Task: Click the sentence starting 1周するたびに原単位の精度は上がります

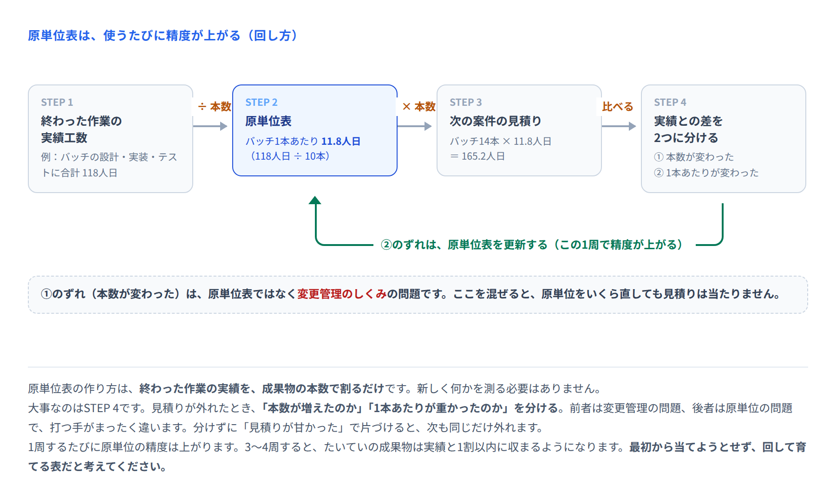Action: pyautogui.click(x=134, y=447)
